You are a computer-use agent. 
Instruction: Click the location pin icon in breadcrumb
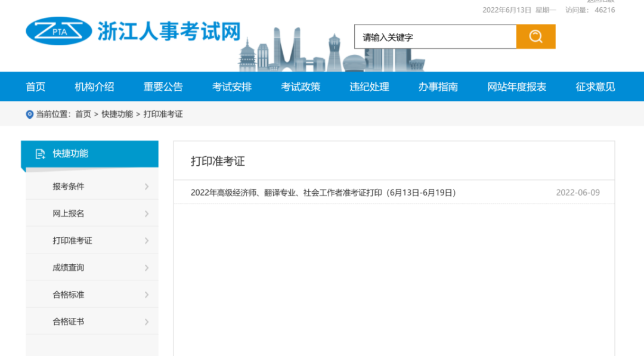29,114
